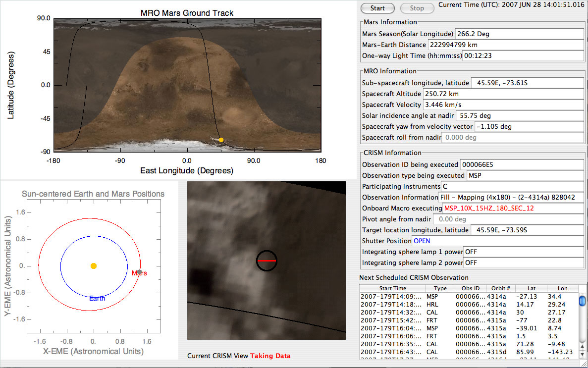
Task: Click the Spacecraft Altitude value field
Action: 502,94
